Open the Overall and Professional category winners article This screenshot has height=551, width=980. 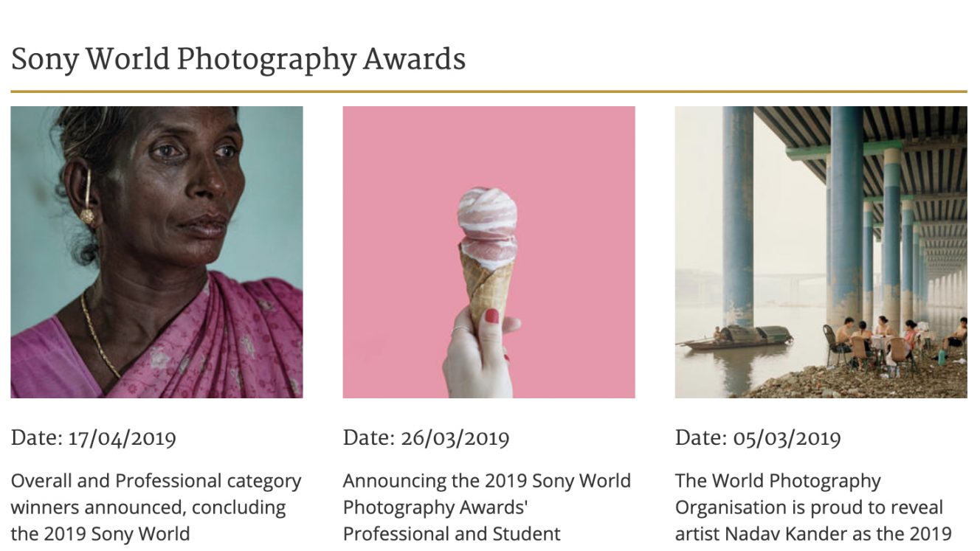(156, 507)
